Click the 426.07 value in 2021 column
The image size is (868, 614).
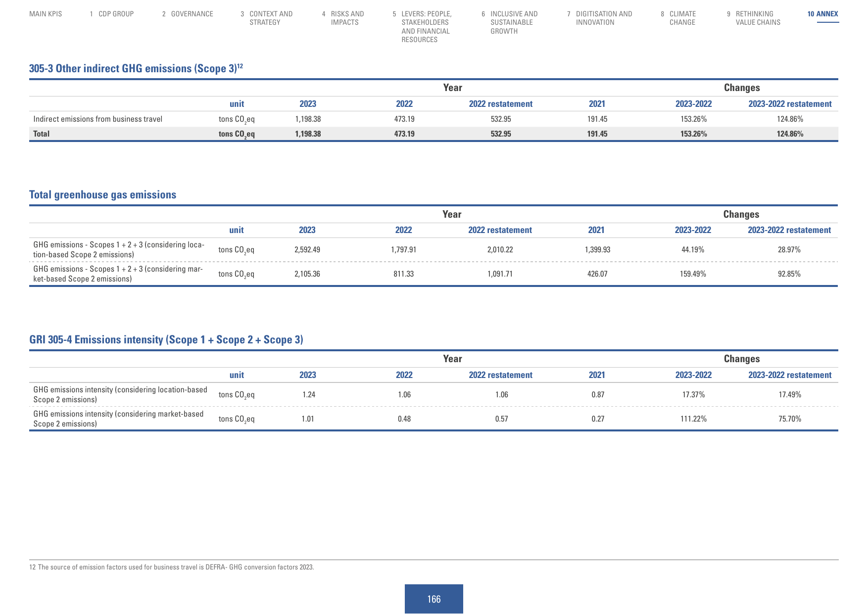tap(597, 274)
